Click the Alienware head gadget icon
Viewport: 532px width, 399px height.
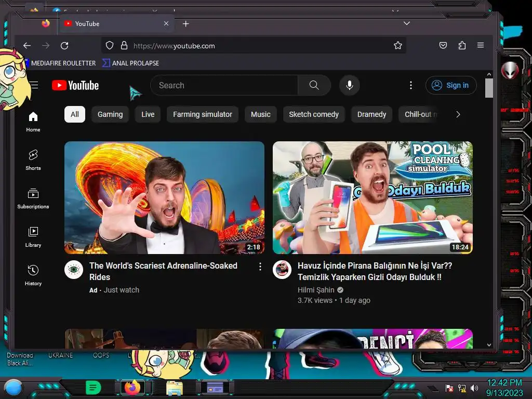click(x=510, y=70)
